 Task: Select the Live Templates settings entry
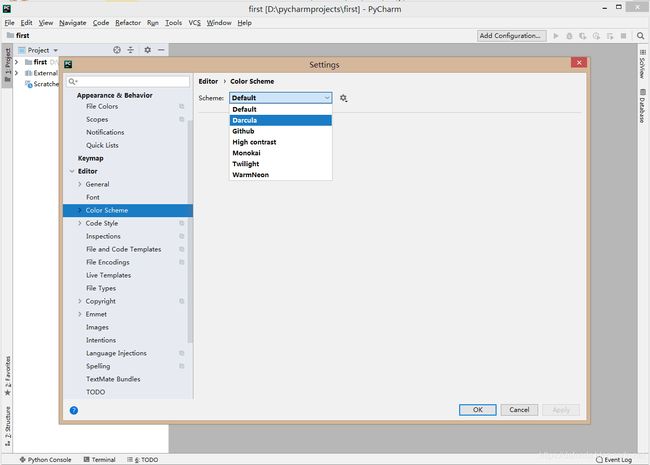(x=128, y=275)
